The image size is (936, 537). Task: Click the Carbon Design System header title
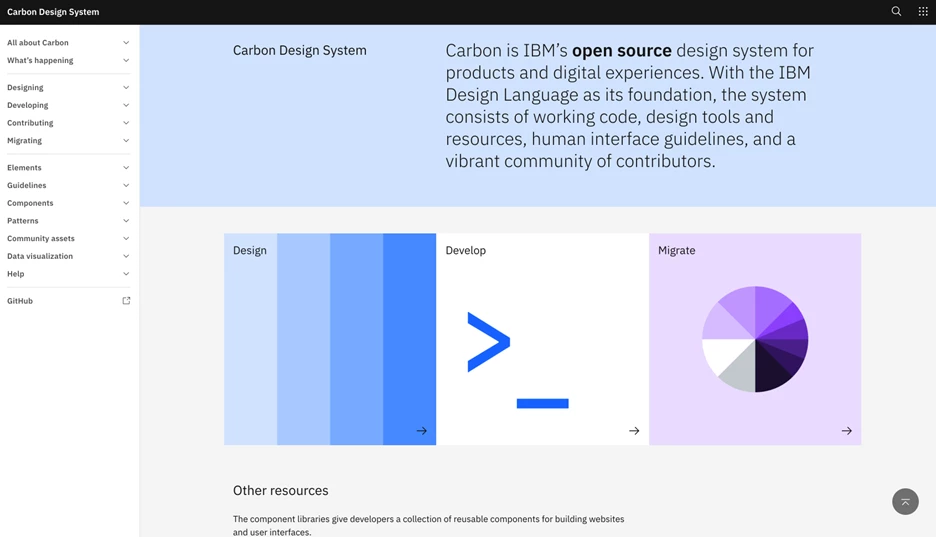pyautogui.click(x=53, y=12)
